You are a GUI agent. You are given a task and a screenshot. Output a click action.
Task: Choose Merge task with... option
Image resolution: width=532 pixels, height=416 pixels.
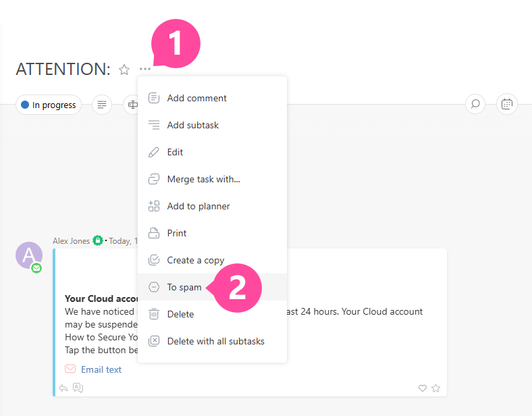[x=203, y=179]
